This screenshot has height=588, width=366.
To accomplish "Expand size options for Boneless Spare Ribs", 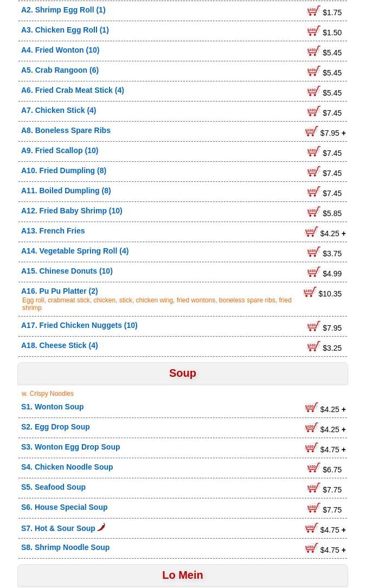I will tap(343, 133).
